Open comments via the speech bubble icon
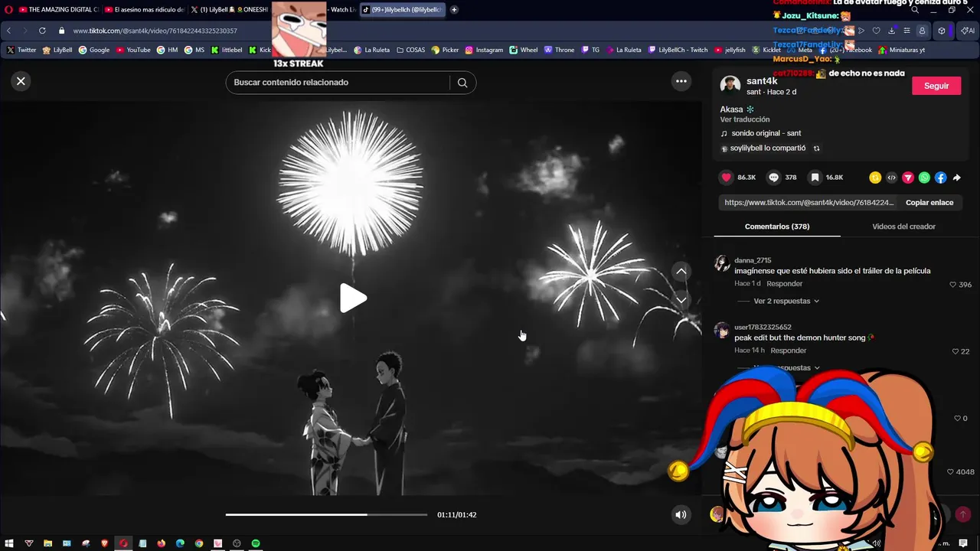Image resolution: width=980 pixels, height=551 pixels. (x=774, y=178)
